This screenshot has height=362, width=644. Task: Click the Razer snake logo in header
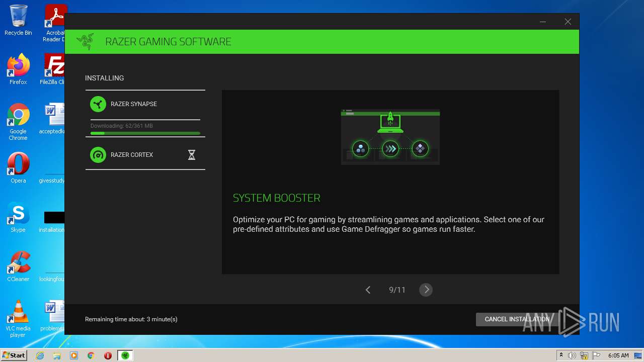(85, 42)
